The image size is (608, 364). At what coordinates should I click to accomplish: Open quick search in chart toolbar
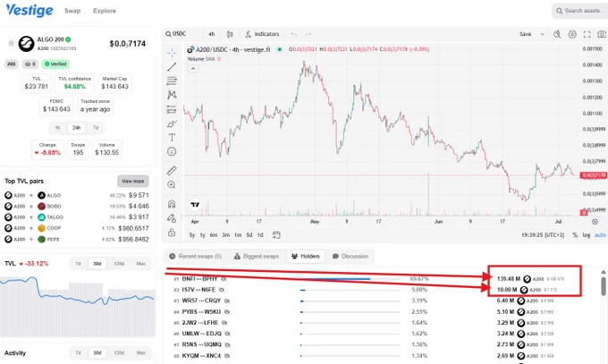557,34
